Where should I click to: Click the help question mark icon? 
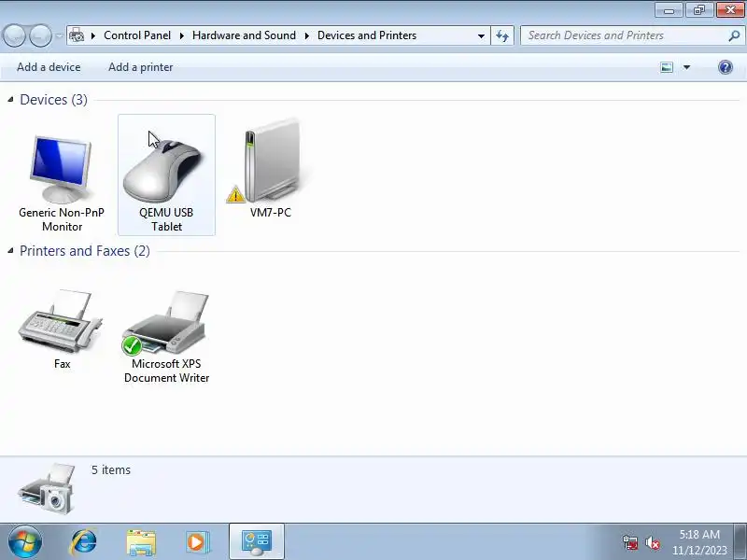tap(726, 67)
